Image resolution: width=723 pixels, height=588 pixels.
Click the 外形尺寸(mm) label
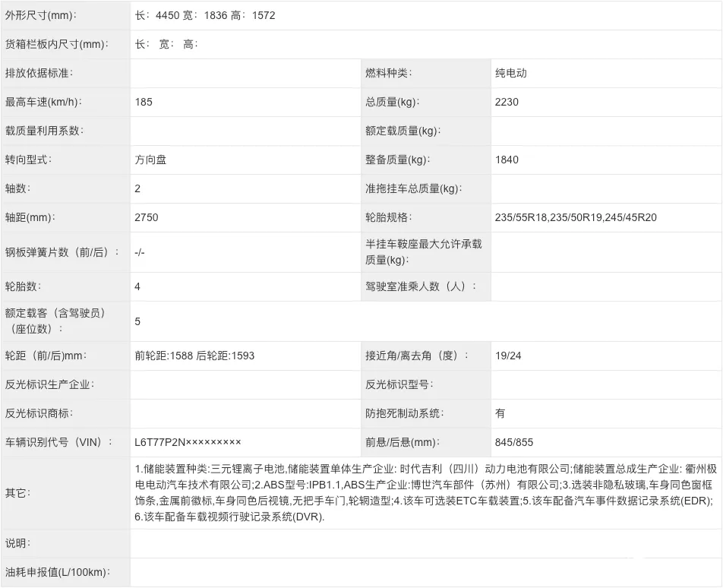[x=40, y=16]
